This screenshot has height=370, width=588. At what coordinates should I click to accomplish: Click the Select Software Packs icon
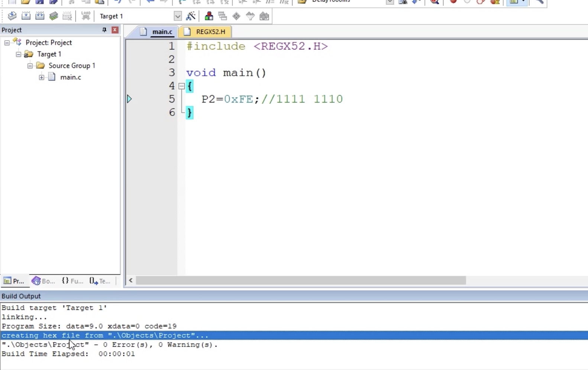point(250,16)
